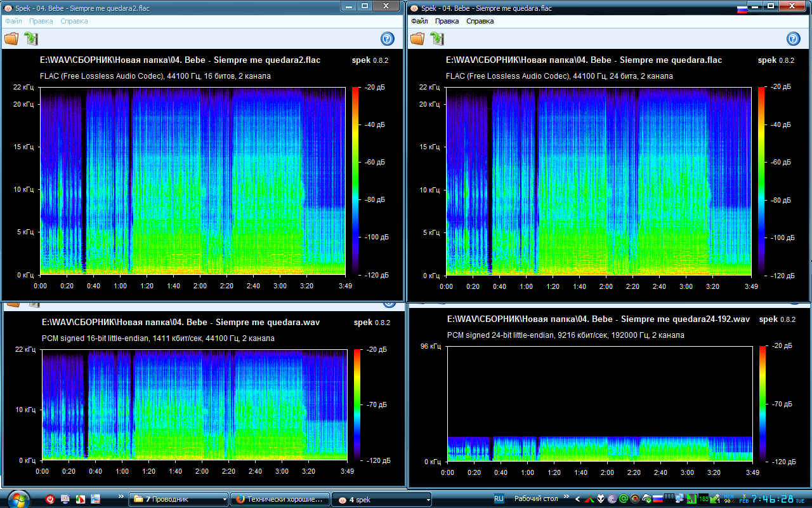Click '96 кГц' axis label
Screen dimensions: 812x508
(x=430, y=346)
